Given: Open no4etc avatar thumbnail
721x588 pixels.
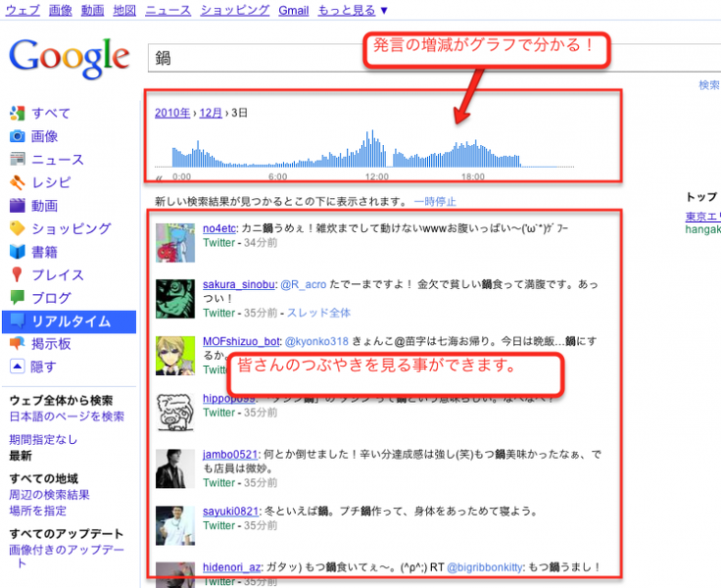Looking at the screenshot, I should point(175,243).
